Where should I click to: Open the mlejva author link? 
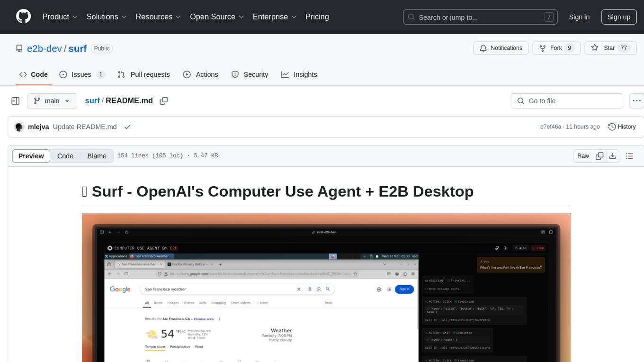tap(38, 127)
